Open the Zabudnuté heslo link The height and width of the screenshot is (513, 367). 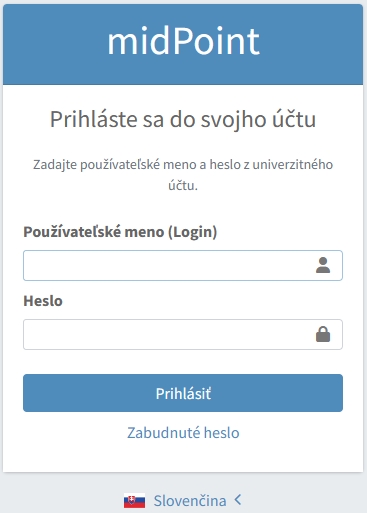(x=183, y=433)
